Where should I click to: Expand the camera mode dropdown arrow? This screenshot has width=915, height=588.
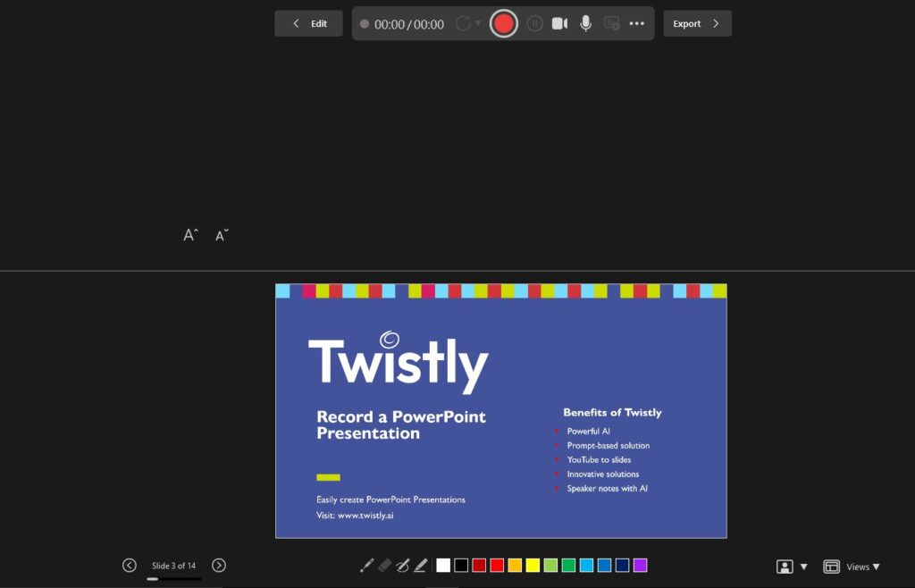click(x=803, y=567)
